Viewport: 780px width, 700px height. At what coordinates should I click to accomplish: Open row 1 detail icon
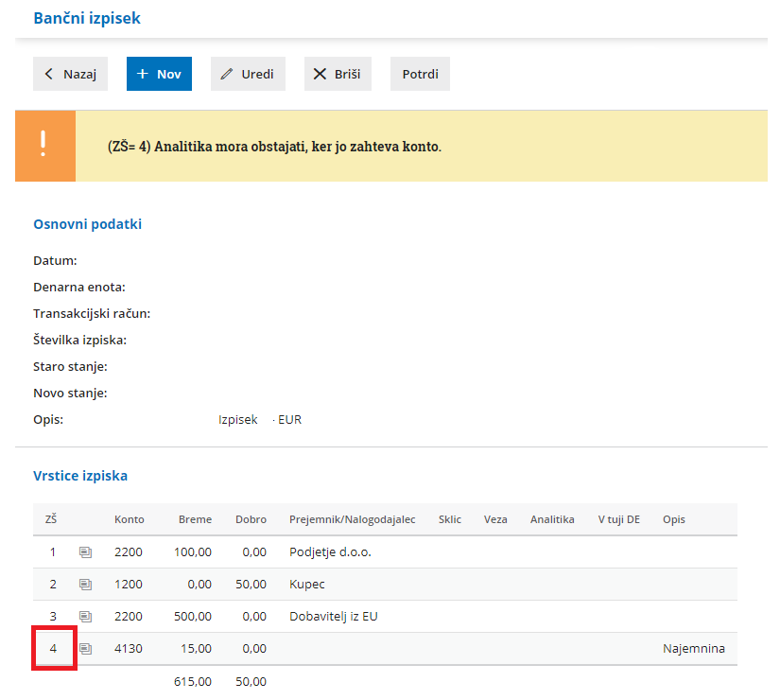click(x=85, y=552)
